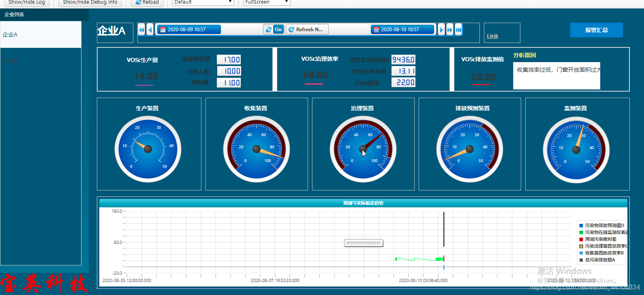Image resolution: width=644 pixels, height=295 pixels.
Task: Click the Reload button
Action: tap(147, 2)
